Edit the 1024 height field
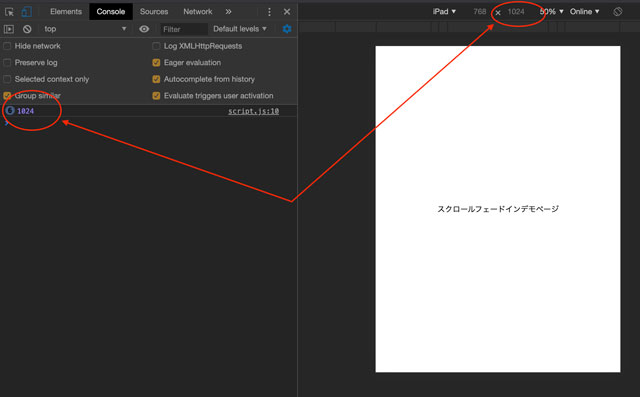This screenshot has height=397, width=640. pos(516,12)
